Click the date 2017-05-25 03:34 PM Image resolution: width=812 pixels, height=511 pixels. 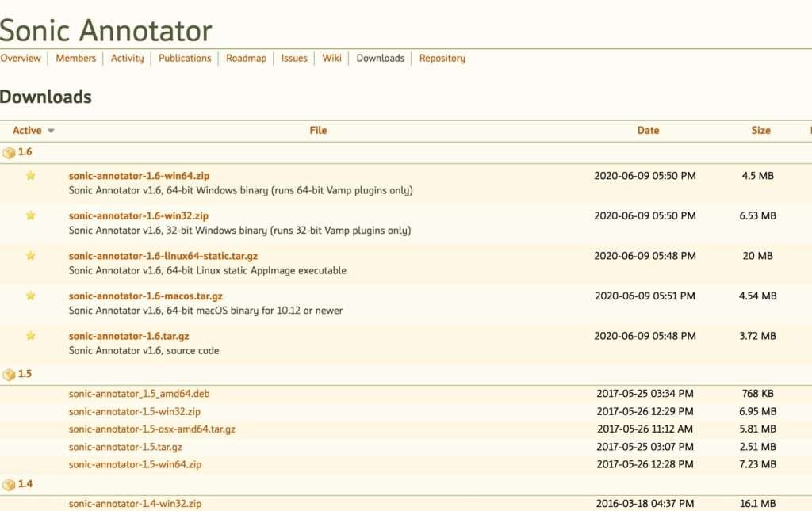pyautogui.click(x=645, y=394)
